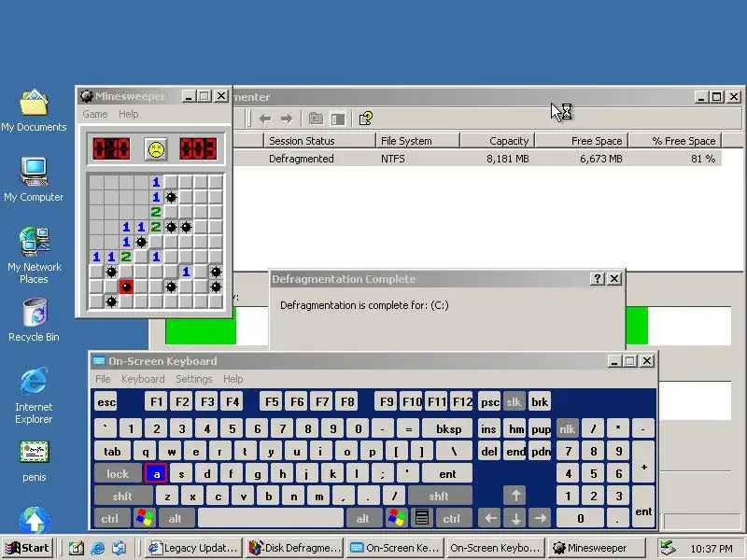Click the Outlook Express quick launch icon
Image resolution: width=747 pixels, height=560 pixels.
click(x=120, y=548)
